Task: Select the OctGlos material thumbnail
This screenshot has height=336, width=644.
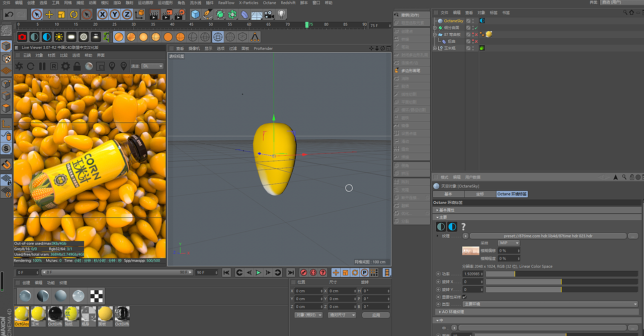Action: 22,316
